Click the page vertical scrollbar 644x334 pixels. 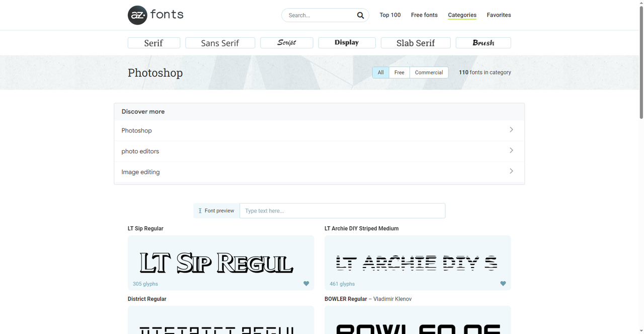pyautogui.click(x=641, y=60)
